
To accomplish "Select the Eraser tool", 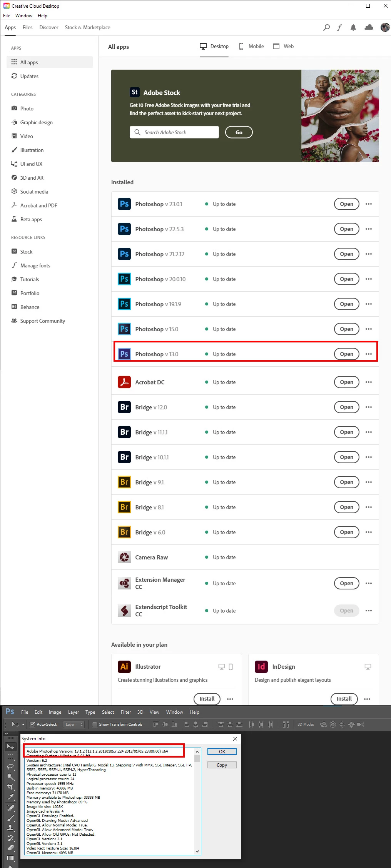I will click(x=10, y=848).
